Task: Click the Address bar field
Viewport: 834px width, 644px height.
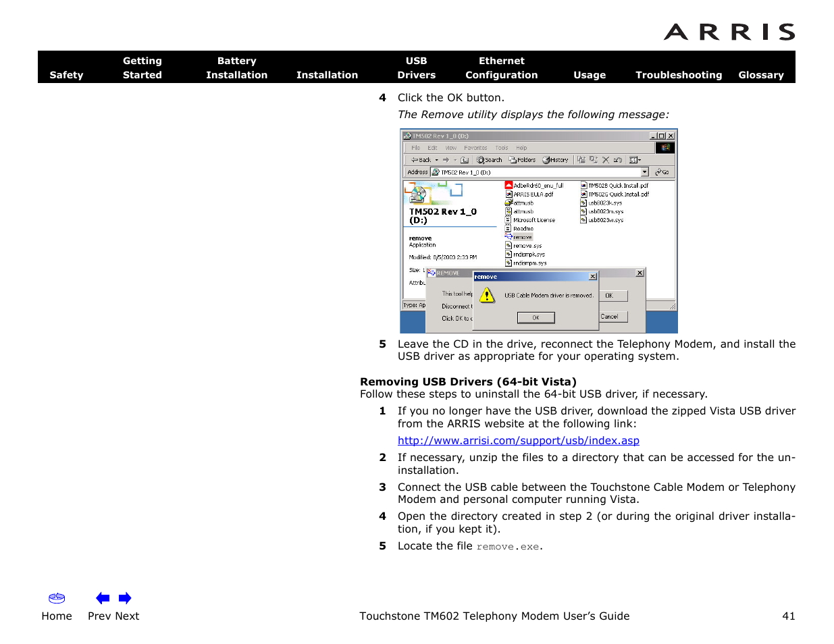Action: 539,172
